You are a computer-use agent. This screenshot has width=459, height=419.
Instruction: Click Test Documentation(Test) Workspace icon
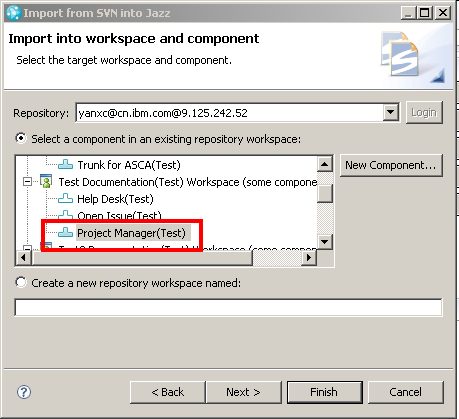46,181
